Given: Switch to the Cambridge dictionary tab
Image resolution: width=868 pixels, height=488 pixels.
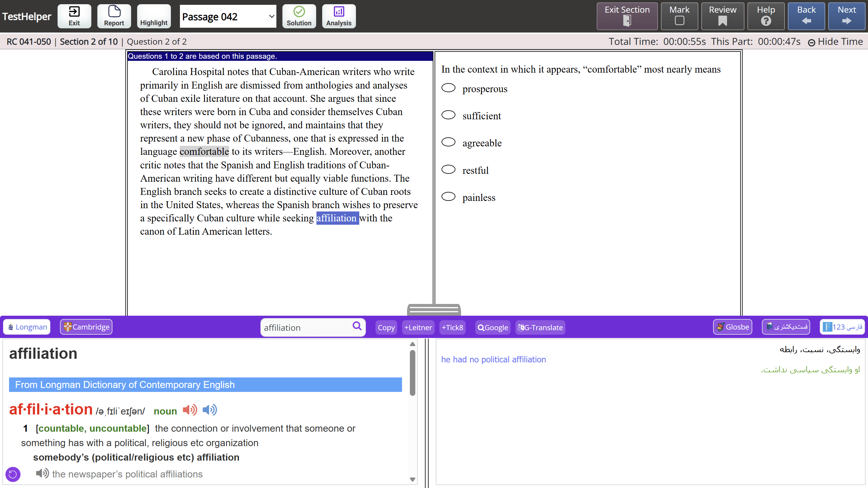Looking at the screenshot, I should (x=86, y=327).
